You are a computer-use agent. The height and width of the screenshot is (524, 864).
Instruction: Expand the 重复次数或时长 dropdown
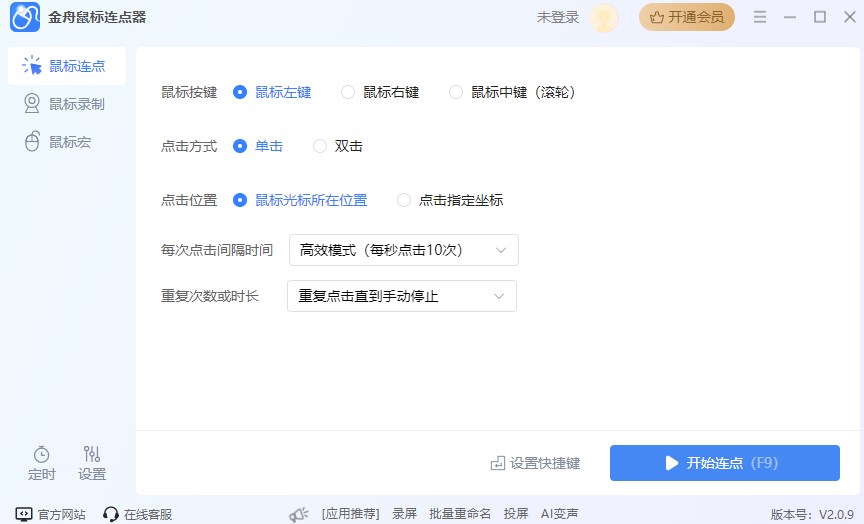[x=401, y=296]
